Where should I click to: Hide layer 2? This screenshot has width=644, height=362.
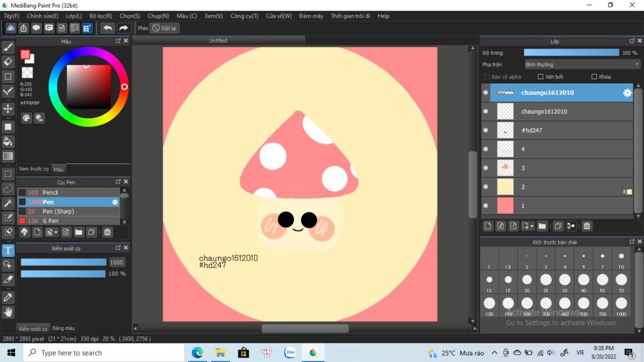[486, 187]
